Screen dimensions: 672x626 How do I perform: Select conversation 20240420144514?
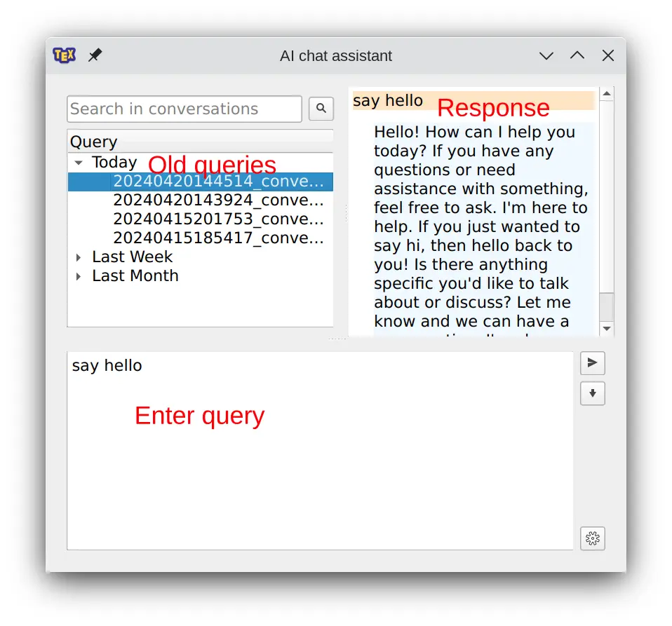(x=217, y=182)
